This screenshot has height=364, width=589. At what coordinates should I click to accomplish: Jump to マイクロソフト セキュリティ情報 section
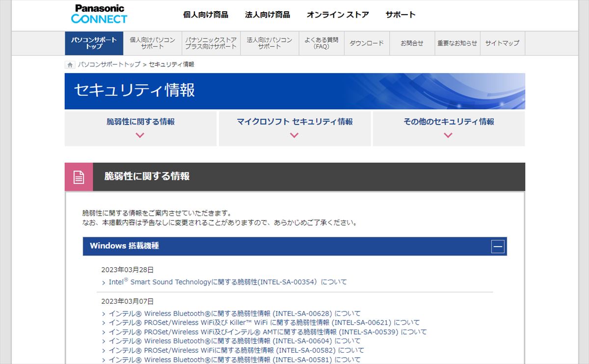point(294,129)
